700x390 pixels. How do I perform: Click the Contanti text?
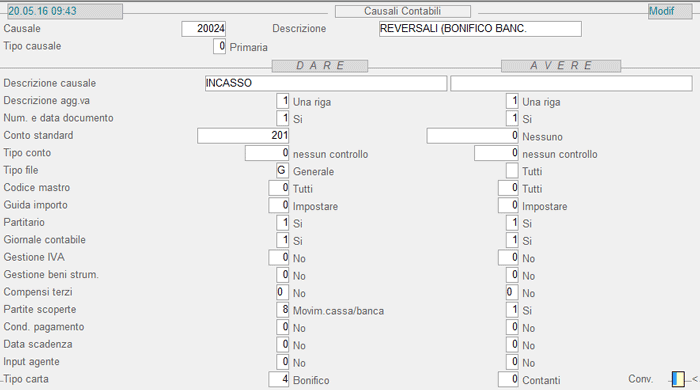coord(541,380)
